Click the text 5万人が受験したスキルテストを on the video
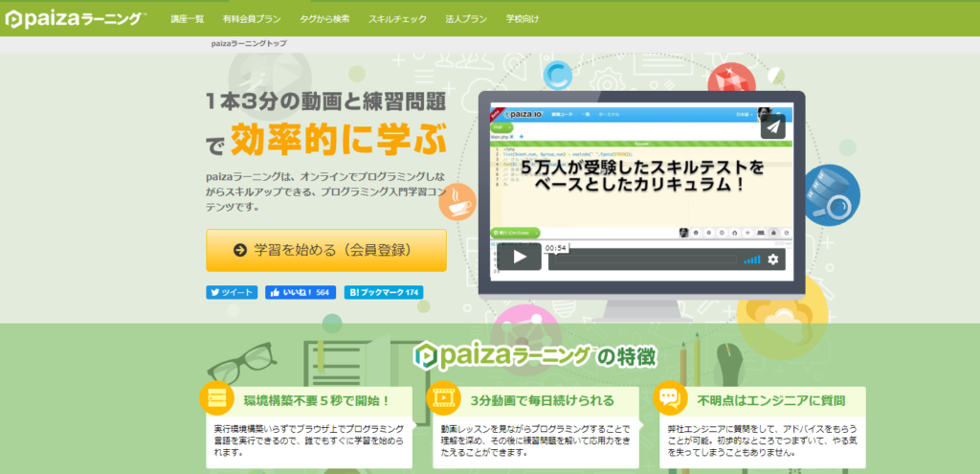The image size is (980, 474). pos(642,168)
